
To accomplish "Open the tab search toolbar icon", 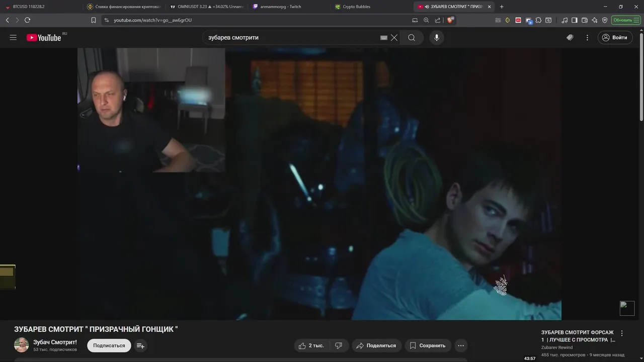I will (548, 20).
